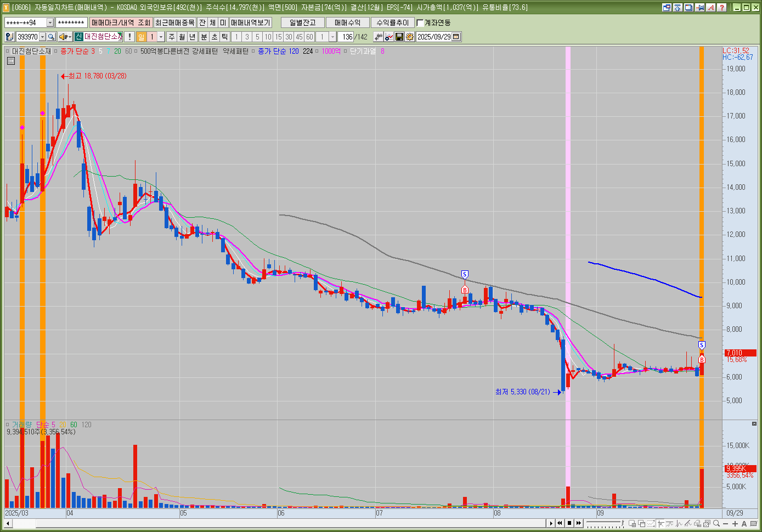The height and width of the screenshot is (532, 762).
Task: Click the cascading windows icon in title bar
Action: click(688, 7)
